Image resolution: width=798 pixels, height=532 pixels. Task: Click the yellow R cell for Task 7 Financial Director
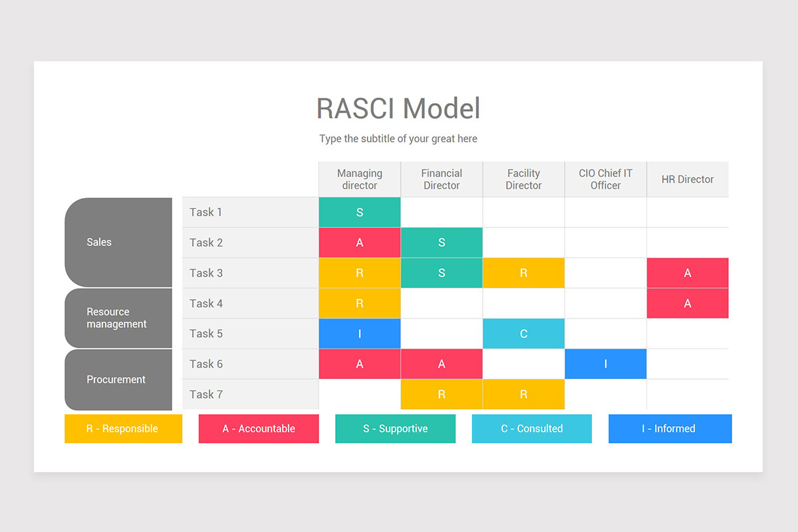coord(442,394)
